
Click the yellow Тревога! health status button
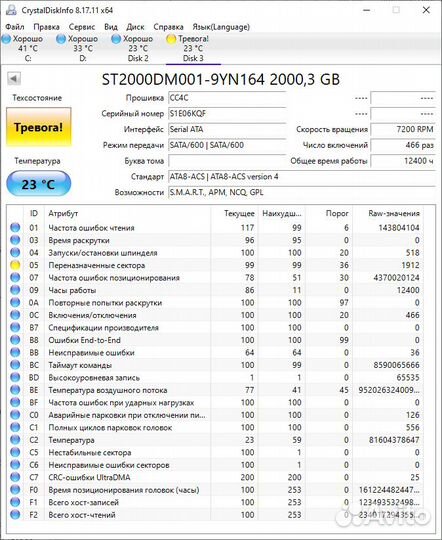point(39,127)
